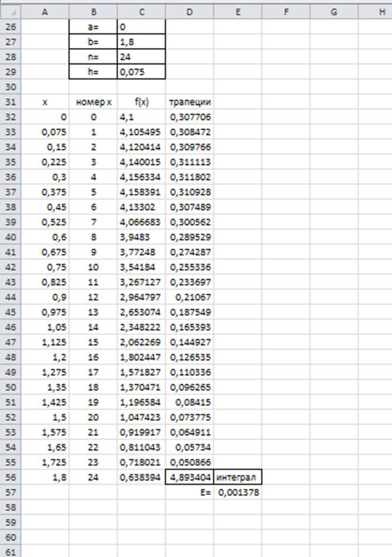
Task: Click the error value cell 0,001378
Action: click(x=238, y=492)
